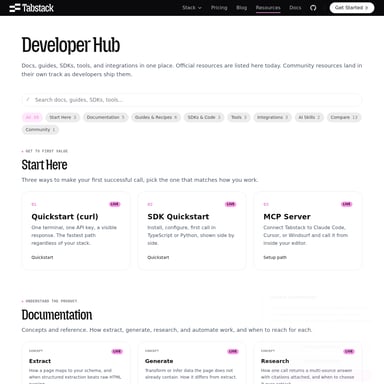Filter by Compare chip

pos(344,117)
